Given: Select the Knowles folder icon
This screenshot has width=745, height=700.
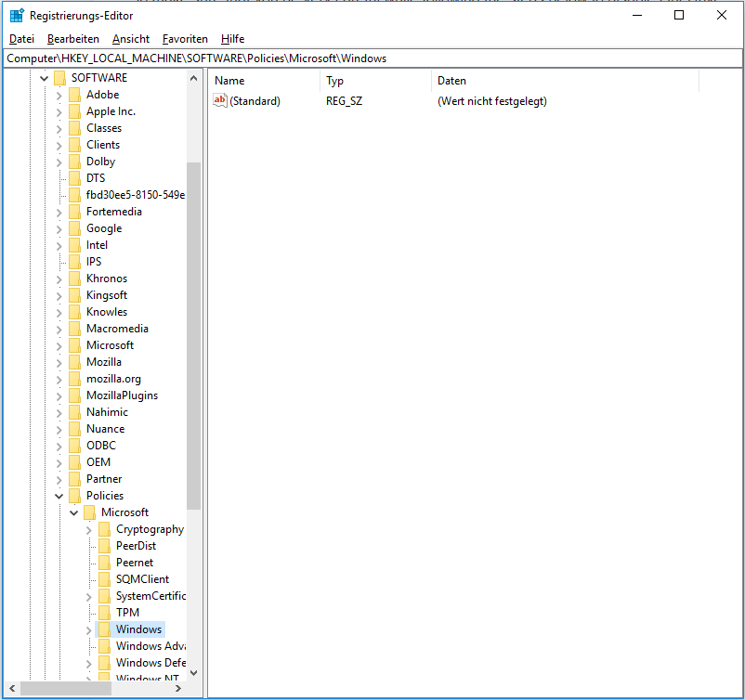Looking at the screenshot, I should 74,312.
